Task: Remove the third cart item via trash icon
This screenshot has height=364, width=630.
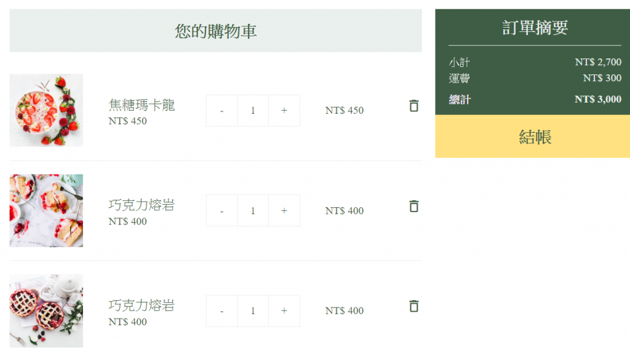Action: 413,306
